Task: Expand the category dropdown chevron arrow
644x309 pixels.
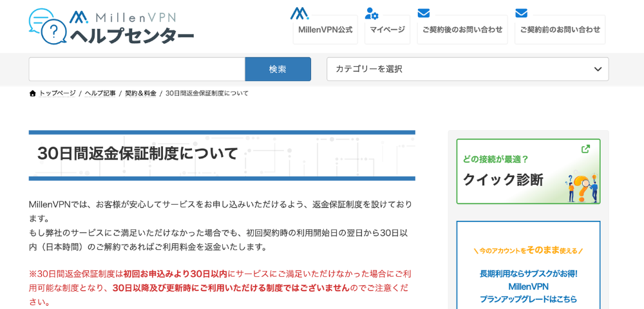Action: pyautogui.click(x=598, y=69)
